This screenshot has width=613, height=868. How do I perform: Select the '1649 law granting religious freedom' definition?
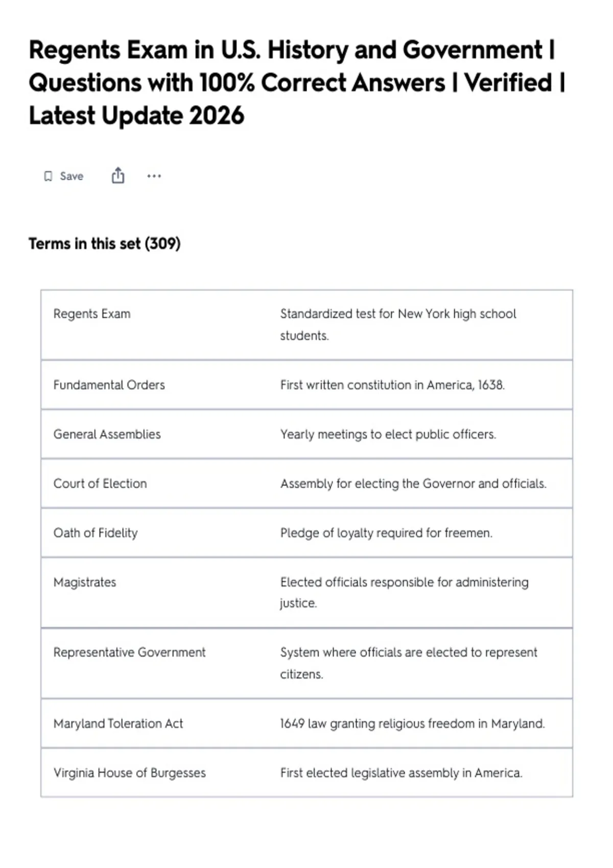click(412, 724)
